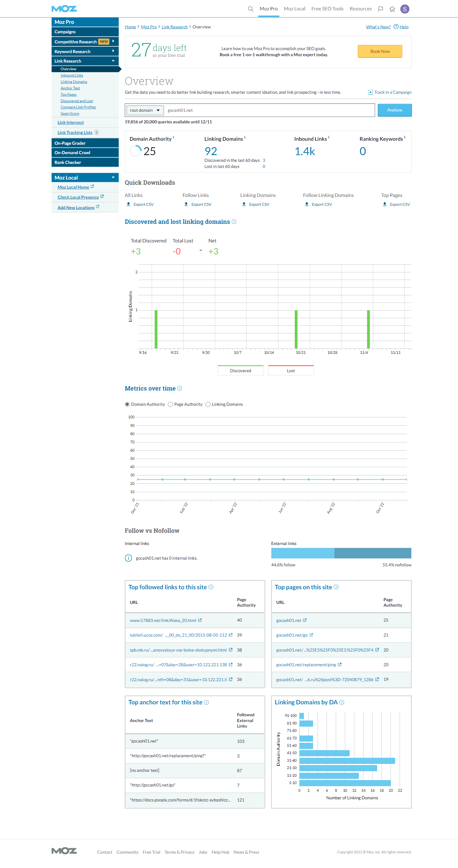Click the Help question mark icon
This screenshot has height=868, width=458.
point(396,27)
